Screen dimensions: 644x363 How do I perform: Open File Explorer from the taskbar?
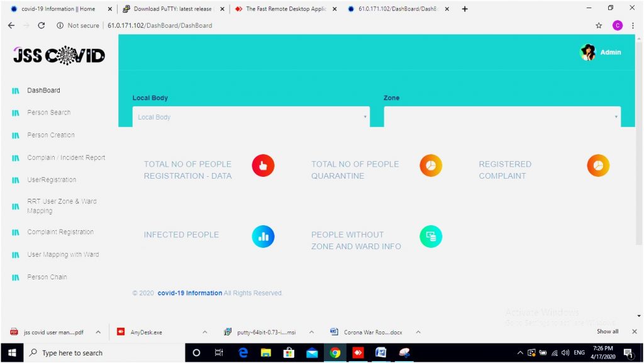[266, 353]
